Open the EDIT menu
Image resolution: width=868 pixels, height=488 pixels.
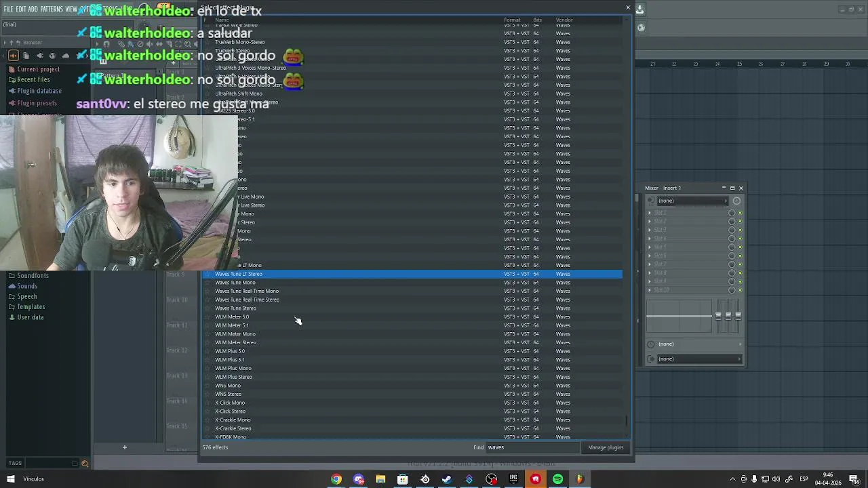(x=20, y=9)
